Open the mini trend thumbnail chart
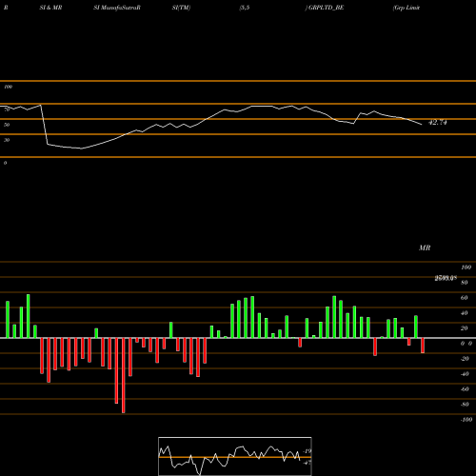 coord(235,456)
